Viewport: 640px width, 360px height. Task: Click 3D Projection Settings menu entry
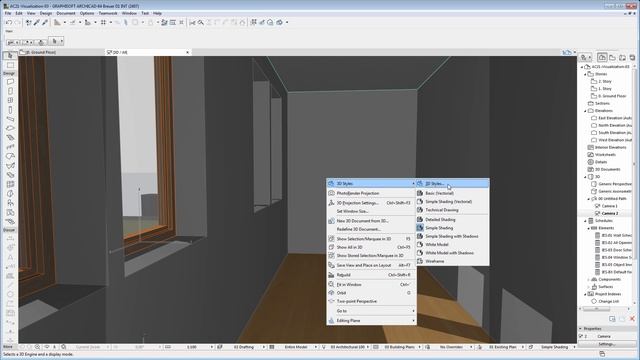point(371,203)
